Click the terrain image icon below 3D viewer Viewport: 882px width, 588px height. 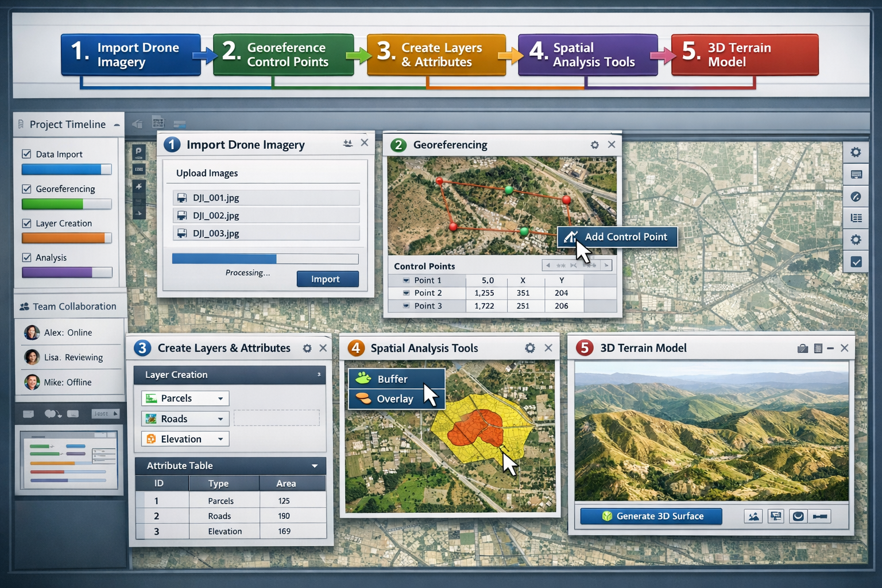[753, 516]
